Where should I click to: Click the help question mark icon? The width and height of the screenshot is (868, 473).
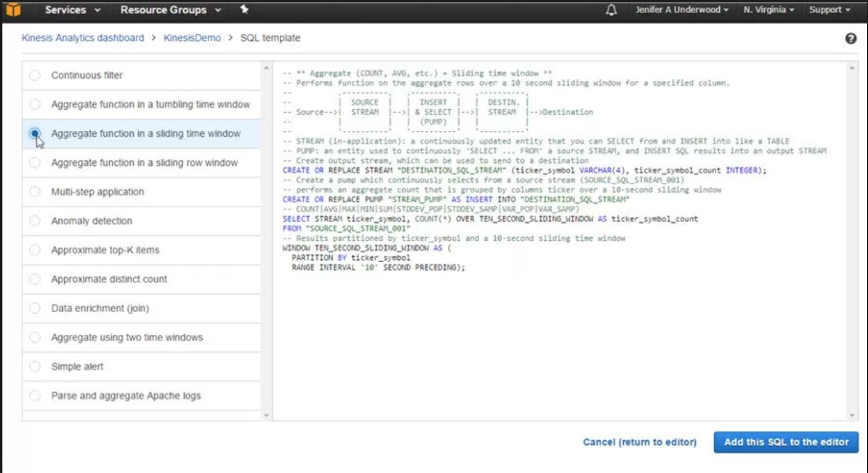click(x=851, y=38)
